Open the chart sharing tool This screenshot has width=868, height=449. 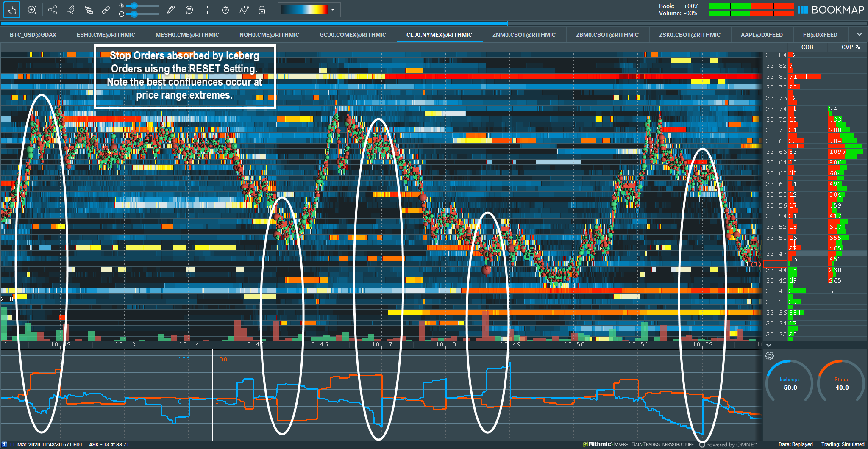click(53, 9)
